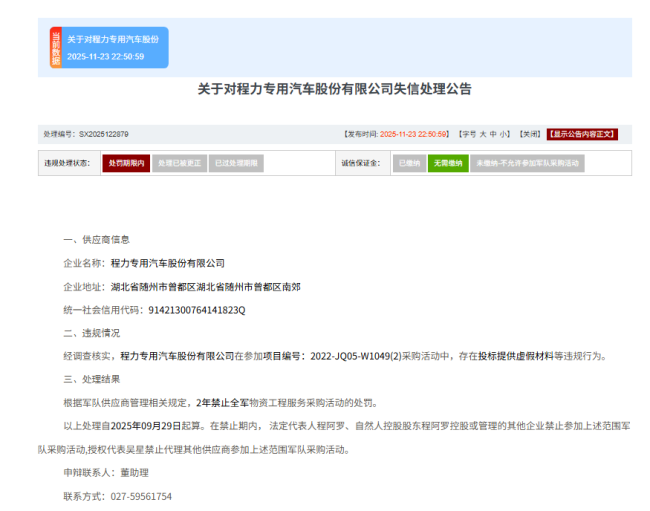Set font size to 大
The image size is (650, 511).
coord(482,133)
